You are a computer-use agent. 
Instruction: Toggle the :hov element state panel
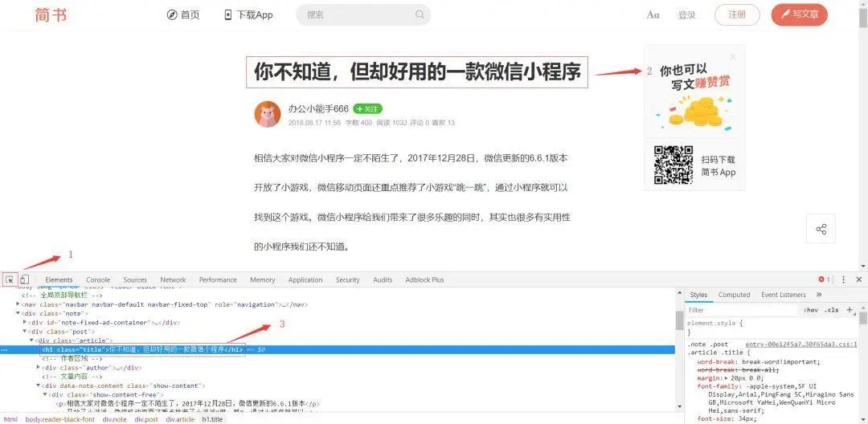tap(812, 310)
